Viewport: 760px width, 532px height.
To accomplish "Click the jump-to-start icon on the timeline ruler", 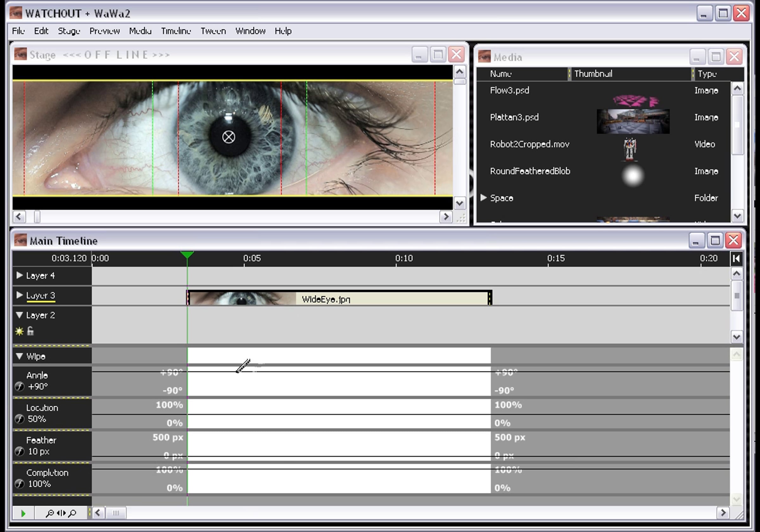I will point(737,258).
